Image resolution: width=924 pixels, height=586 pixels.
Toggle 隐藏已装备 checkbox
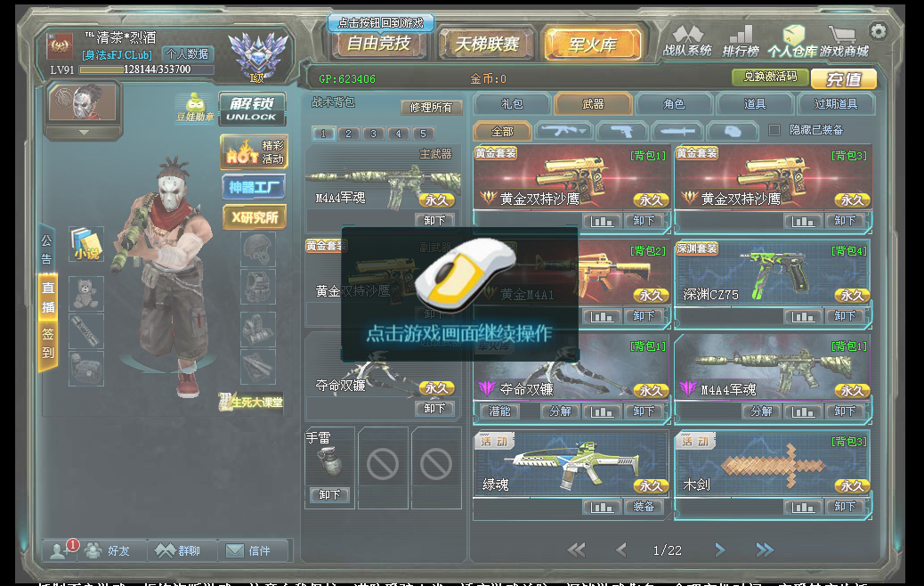point(774,130)
